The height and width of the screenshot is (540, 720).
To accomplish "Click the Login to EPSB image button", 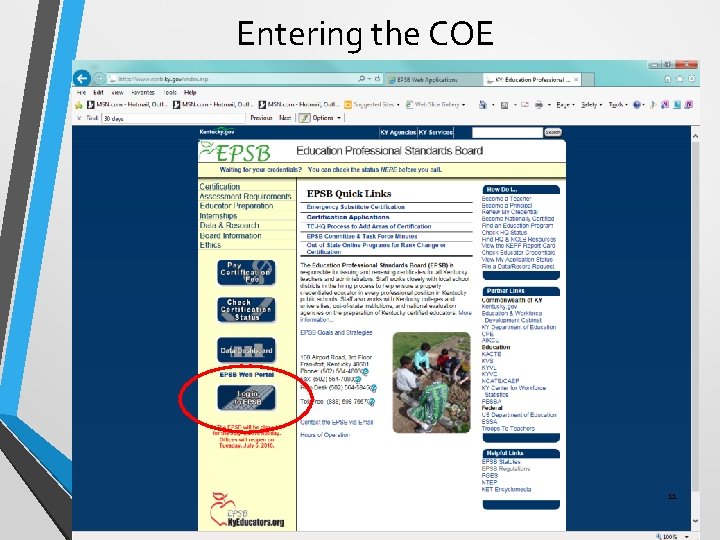I will [247, 398].
